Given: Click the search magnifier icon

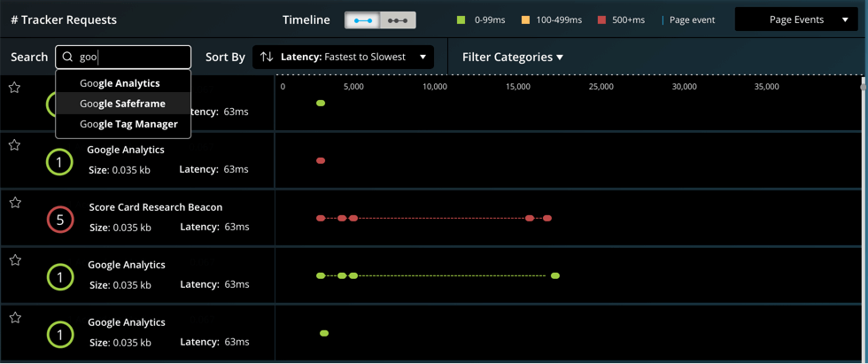Looking at the screenshot, I should tap(67, 58).
